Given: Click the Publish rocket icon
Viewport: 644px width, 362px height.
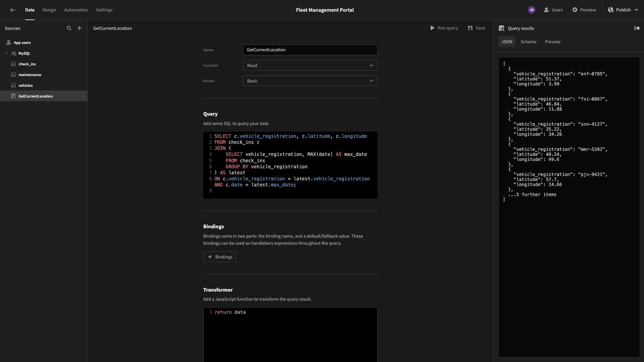Looking at the screenshot, I should pyautogui.click(x=611, y=10).
